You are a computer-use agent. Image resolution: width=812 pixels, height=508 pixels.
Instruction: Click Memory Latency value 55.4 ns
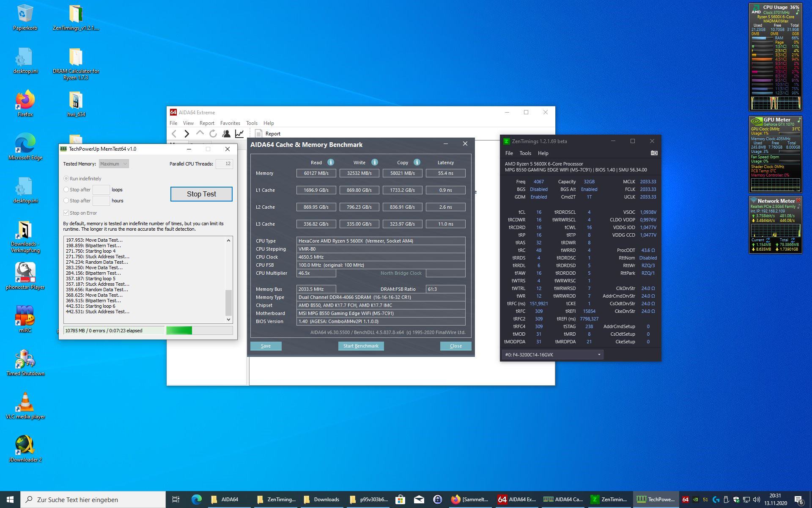[x=445, y=173]
